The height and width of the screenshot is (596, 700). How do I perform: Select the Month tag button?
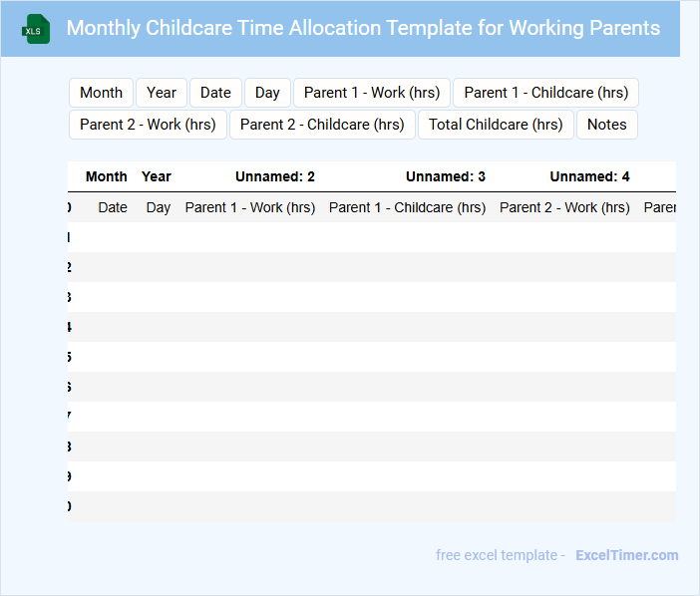[102, 93]
